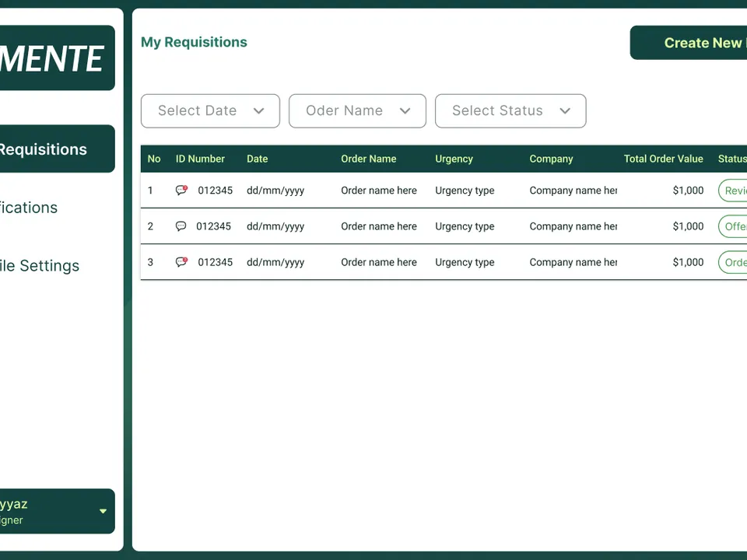The height and width of the screenshot is (560, 747).
Task: Click the date cell in row 2
Action: (275, 226)
